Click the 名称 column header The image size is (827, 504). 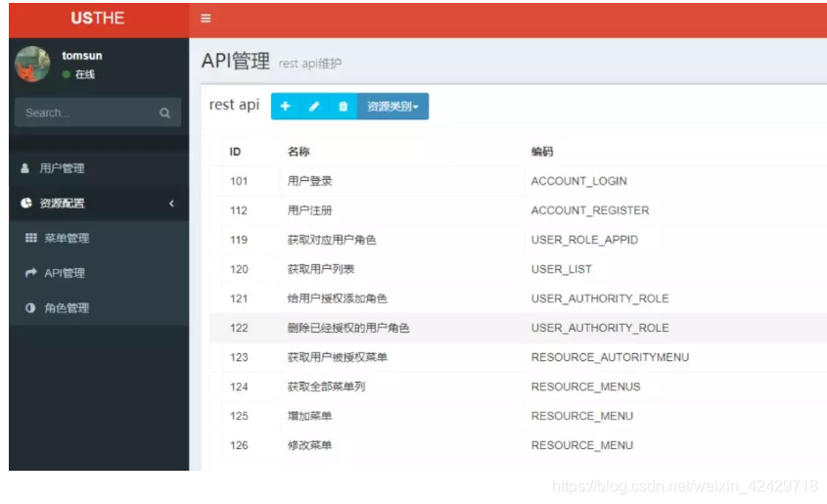coord(299,152)
